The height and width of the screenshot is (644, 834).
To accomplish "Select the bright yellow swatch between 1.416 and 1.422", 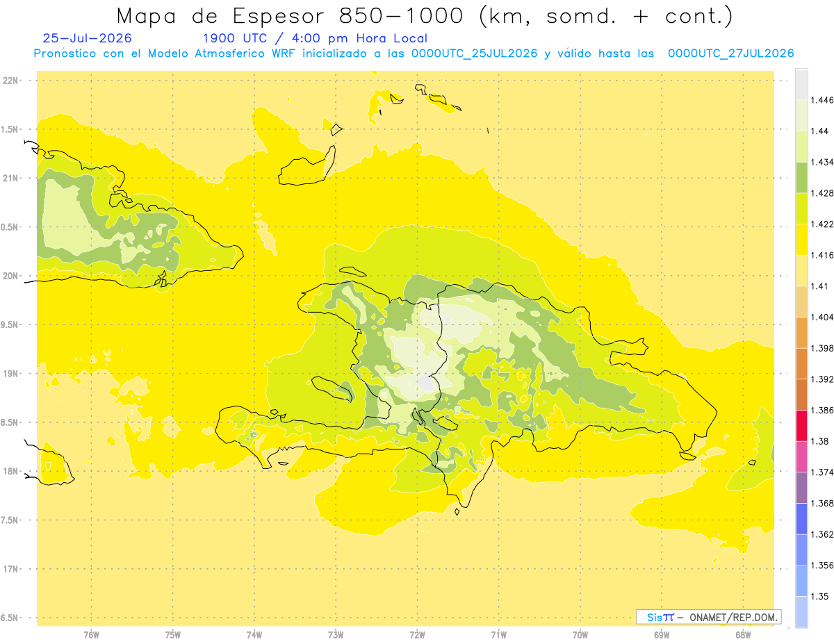I will coord(801,239).
